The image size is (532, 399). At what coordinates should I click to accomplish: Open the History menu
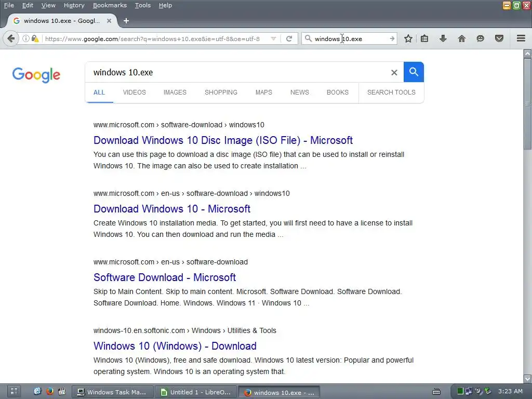(x=74, y=5)
